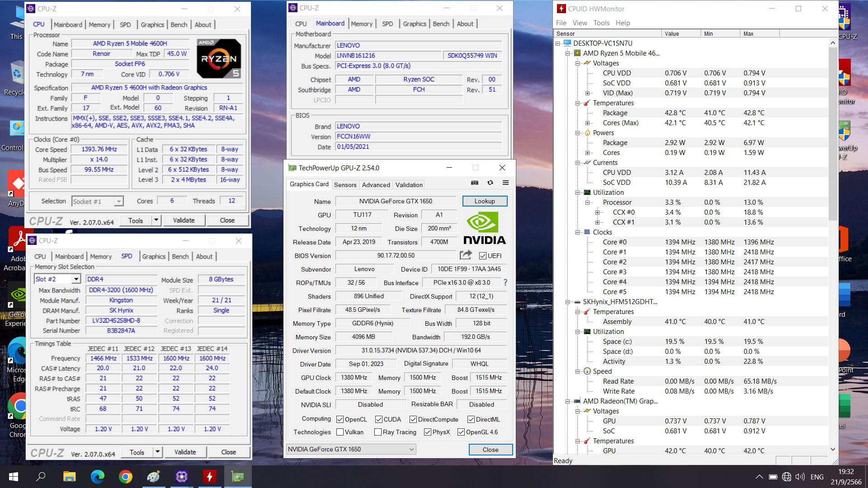Expand the CCX #0 utilization node

[x=598, y=212]
